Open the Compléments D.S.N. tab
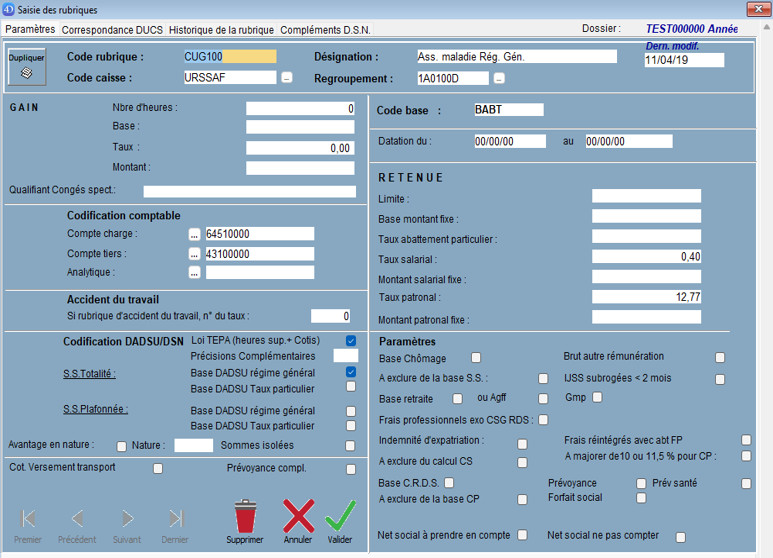Screen dimensions: 773x558 point(327,30)
